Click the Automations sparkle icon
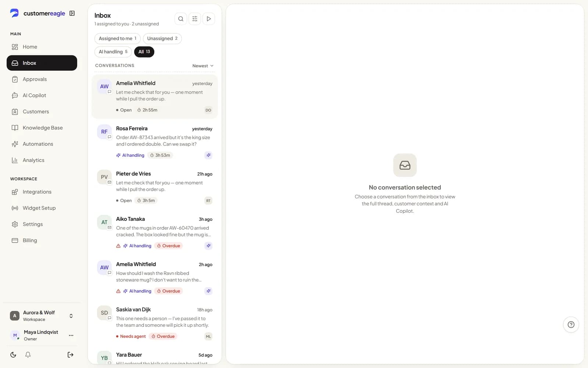 pos(15,144)
